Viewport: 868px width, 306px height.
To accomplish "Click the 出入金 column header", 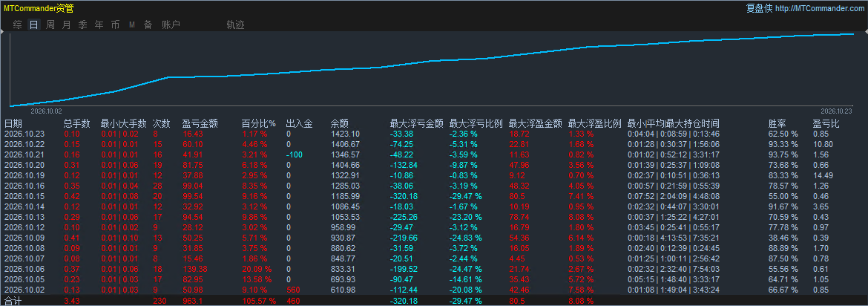I will (x=300, y=123).
